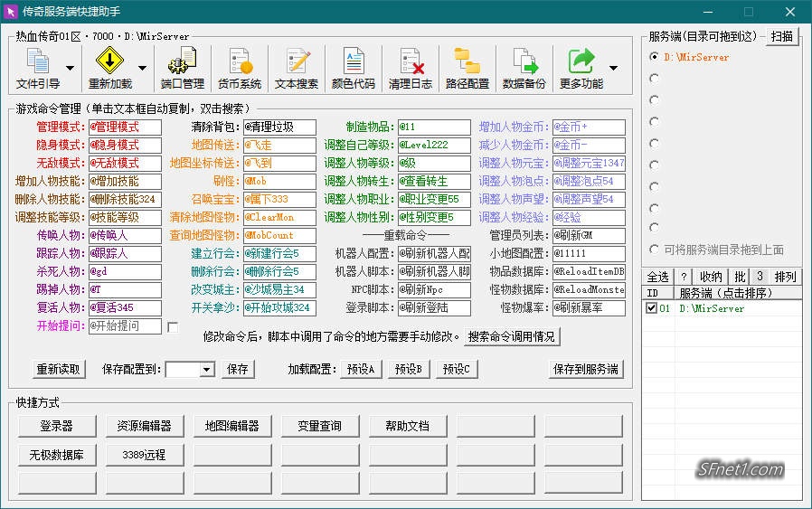
Task: Click the @ClearMon command field
Action: pyautogui.click(x=279, y=218)
